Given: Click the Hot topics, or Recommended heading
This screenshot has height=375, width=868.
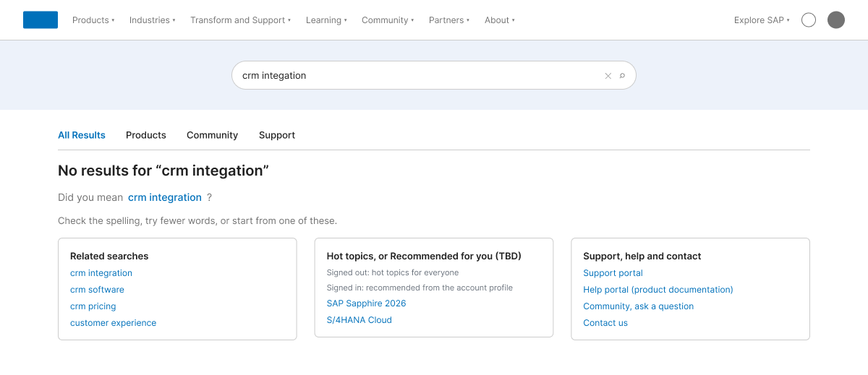Looking at the screenshot, I should (x=424, y=256).
